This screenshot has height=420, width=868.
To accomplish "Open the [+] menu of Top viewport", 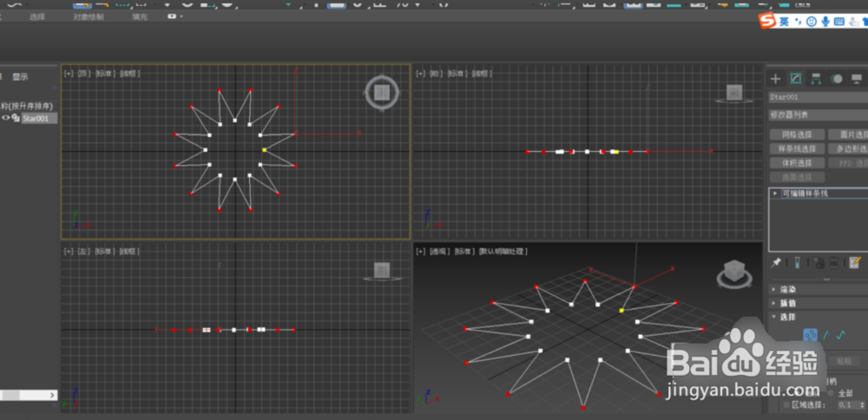I will click(68, 73).
